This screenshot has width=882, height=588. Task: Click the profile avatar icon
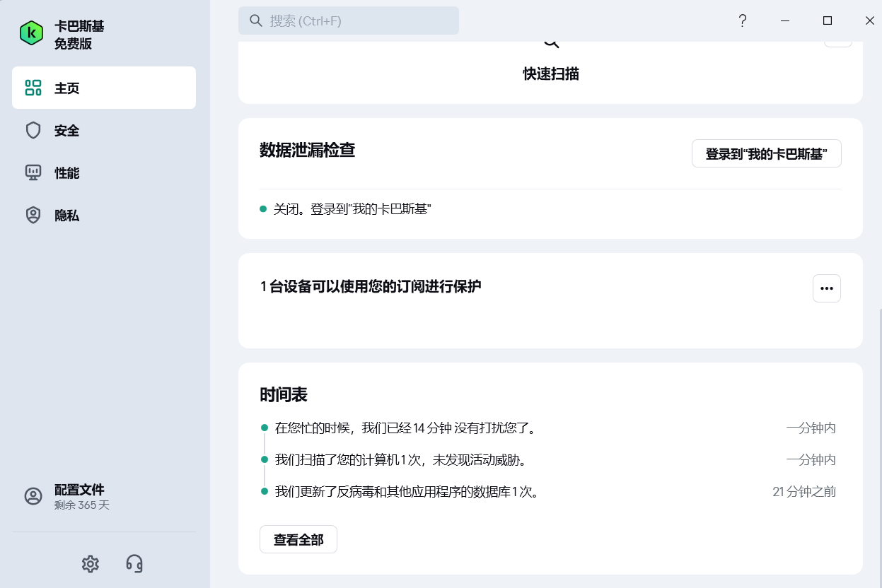(x=33, y=496)
